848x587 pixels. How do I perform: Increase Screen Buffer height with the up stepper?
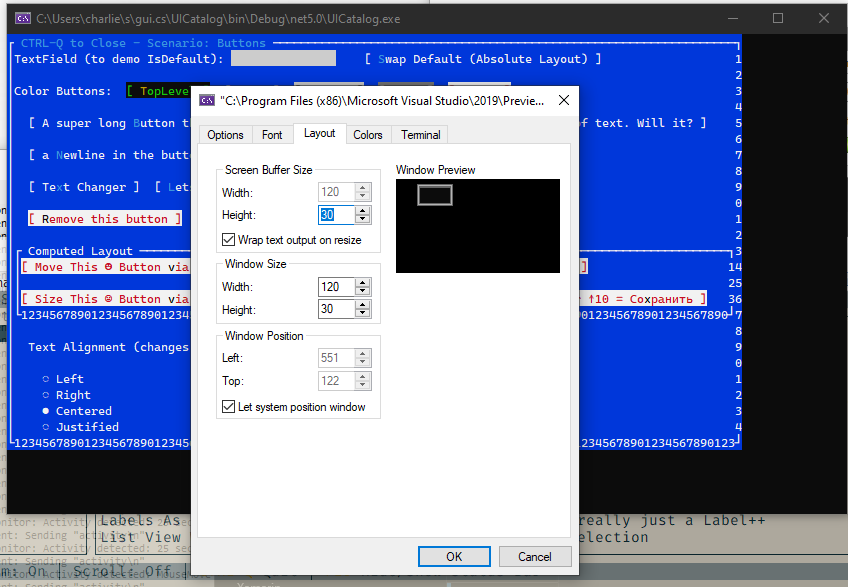point(361,210)
